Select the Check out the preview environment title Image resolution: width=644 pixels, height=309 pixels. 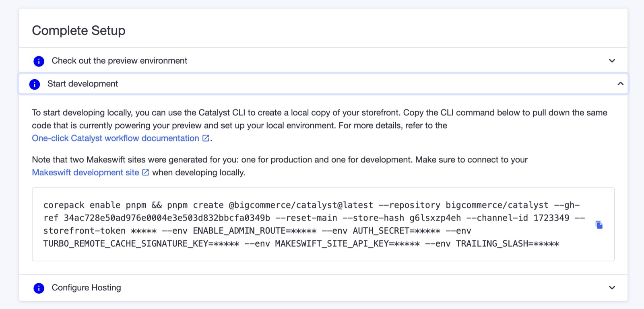click(119, 61)
